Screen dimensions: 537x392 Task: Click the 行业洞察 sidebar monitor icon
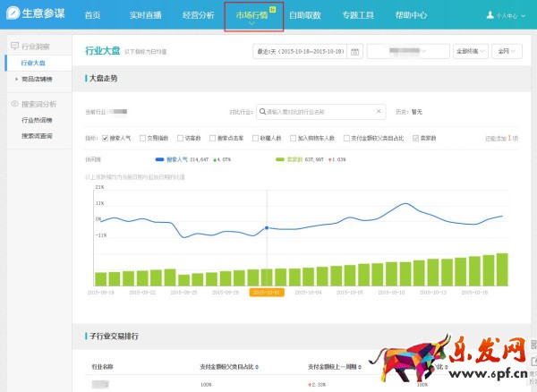pyautogui.click(x=13, y=46)
